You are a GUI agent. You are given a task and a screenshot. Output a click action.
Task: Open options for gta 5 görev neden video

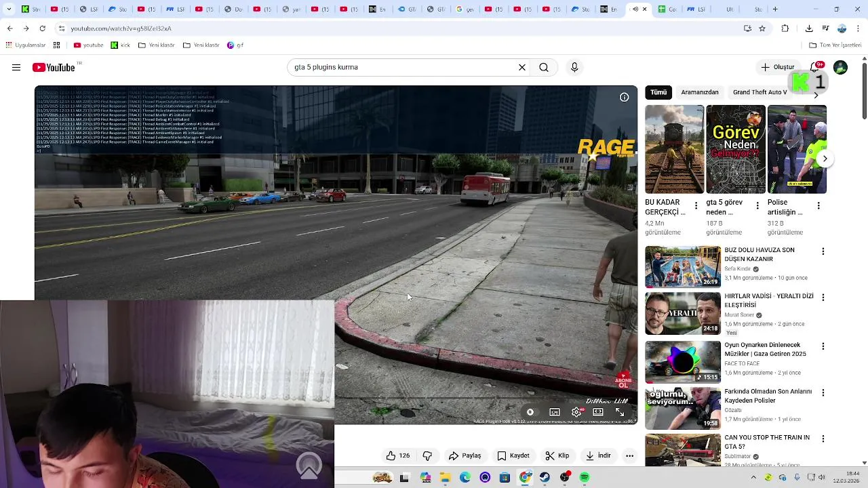tap(757, 205)
